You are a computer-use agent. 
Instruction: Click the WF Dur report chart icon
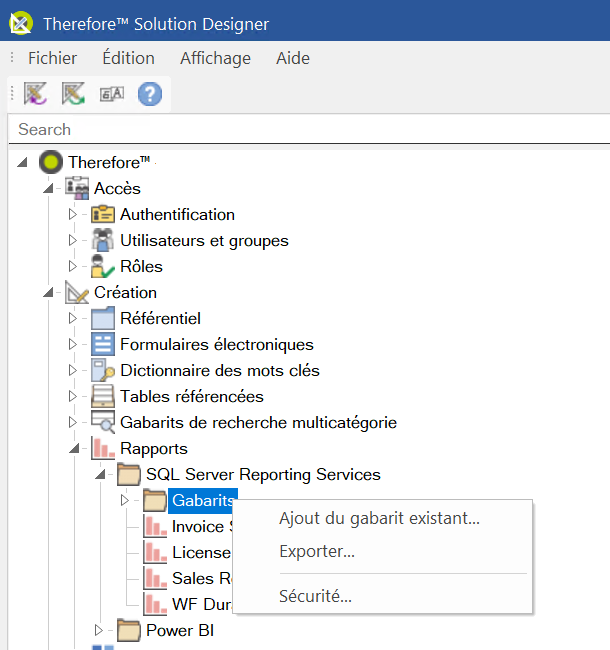[x=155, y=604]
